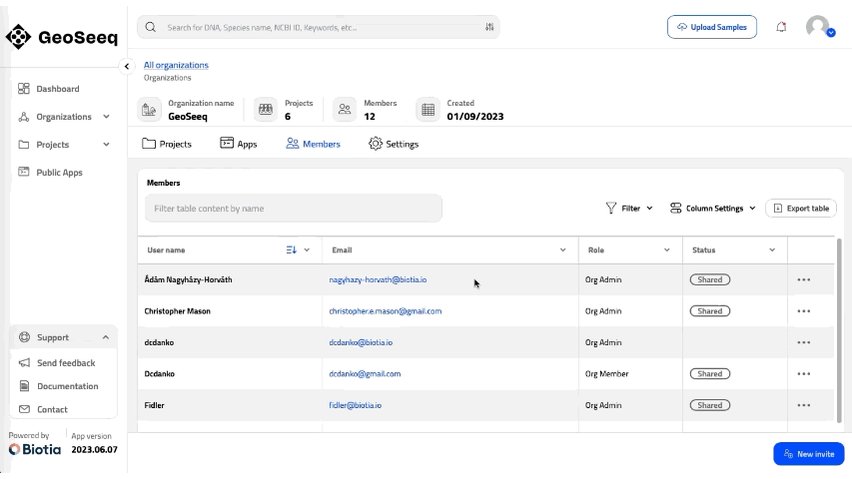The width and height of the screenshot is (852, 479).
Task: Open the Role column chevron
Action: click(x=667, y=250)
